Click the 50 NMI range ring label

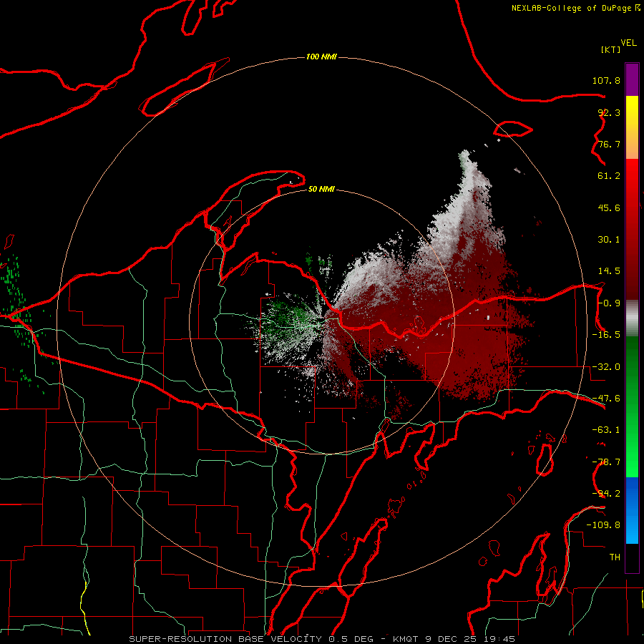point(321,189)
